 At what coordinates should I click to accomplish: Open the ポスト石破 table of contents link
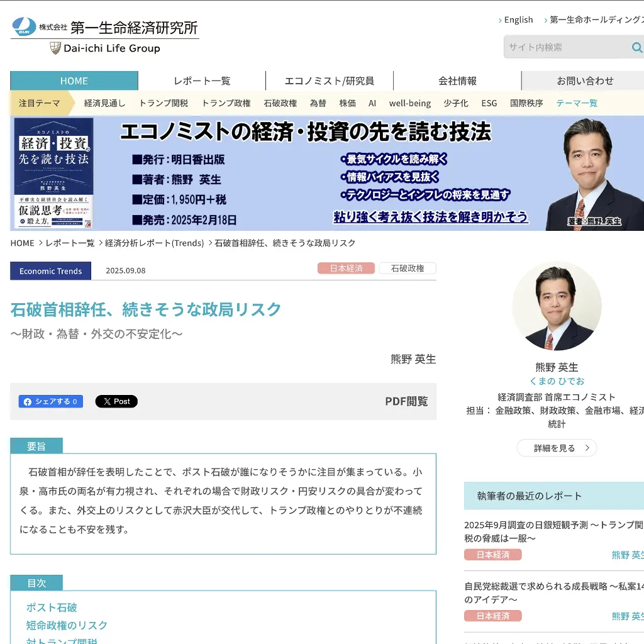[x=50, y=607]
